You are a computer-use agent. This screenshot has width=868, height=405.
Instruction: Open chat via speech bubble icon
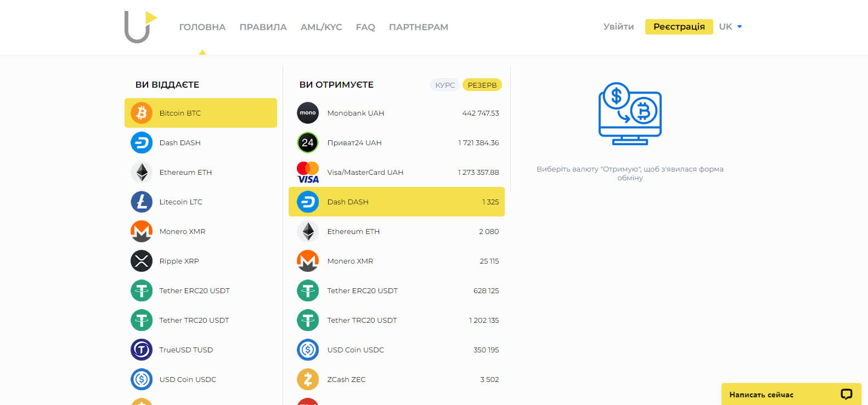click(847, 394)
